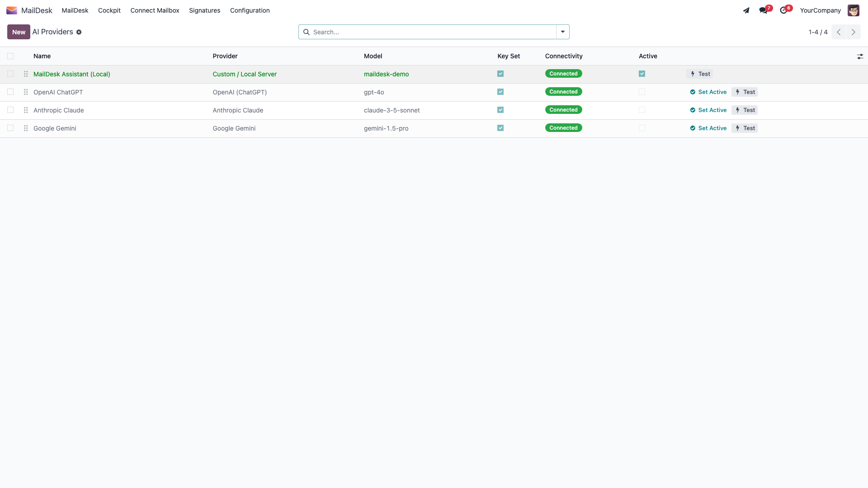Click the claude-3-5-sonnet model cell
868x488 pixels.
coord(392,110)
